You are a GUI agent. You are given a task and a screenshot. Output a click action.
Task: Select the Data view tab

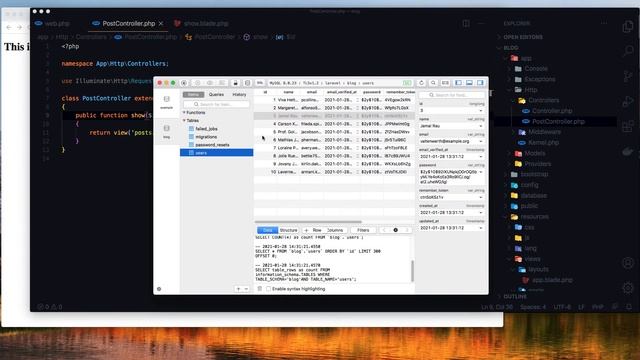tap(267, 230)
